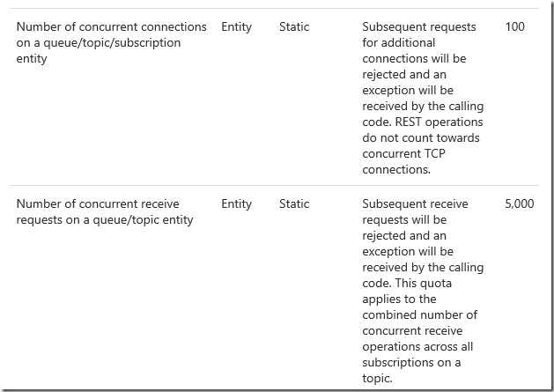
Task: Click the quota value 5,000
Action: [x=519, y=204]
